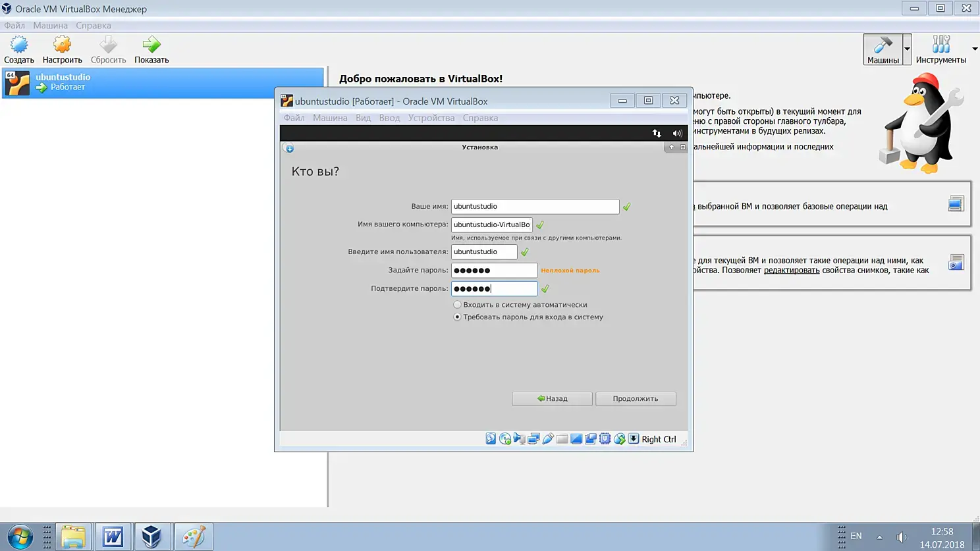This screenshot has width=980, height=551.
Task: Click hard disk activity icon in VM status bar
Action: click(x=491, y=439)
